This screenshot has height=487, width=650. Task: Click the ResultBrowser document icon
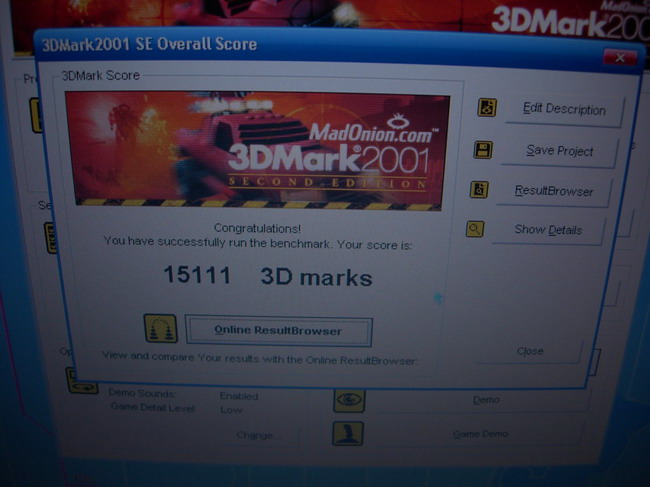(x=479, y=189)
